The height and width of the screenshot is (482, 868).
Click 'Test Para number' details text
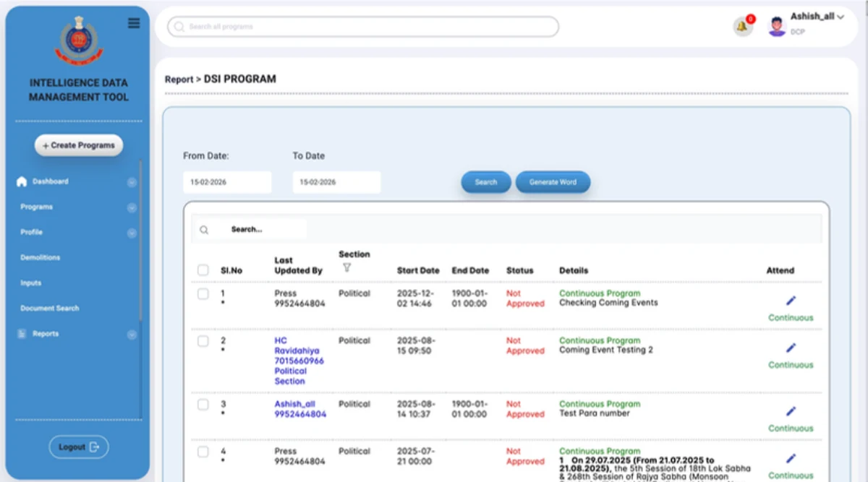point(595,413)
